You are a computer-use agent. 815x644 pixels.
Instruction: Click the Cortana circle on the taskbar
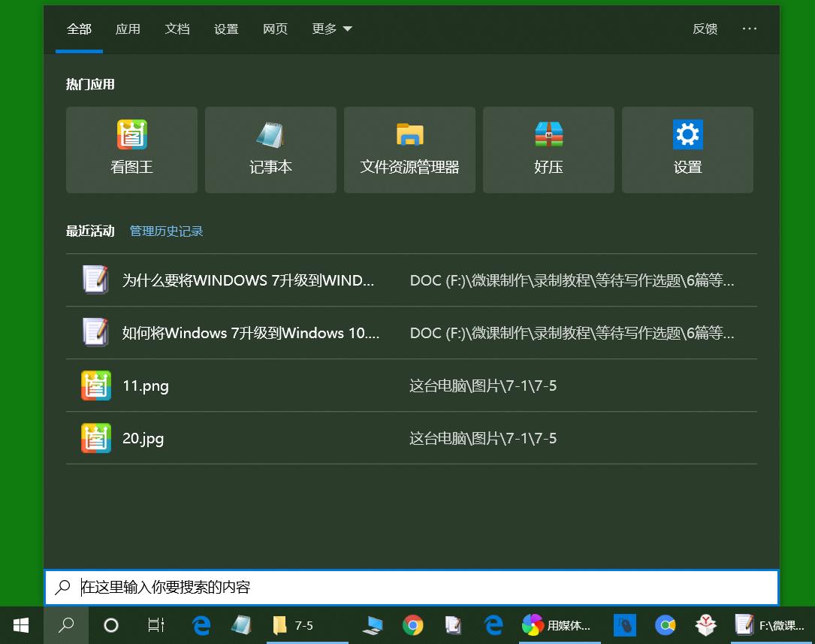pyautogui.click(x=110, y=624)
